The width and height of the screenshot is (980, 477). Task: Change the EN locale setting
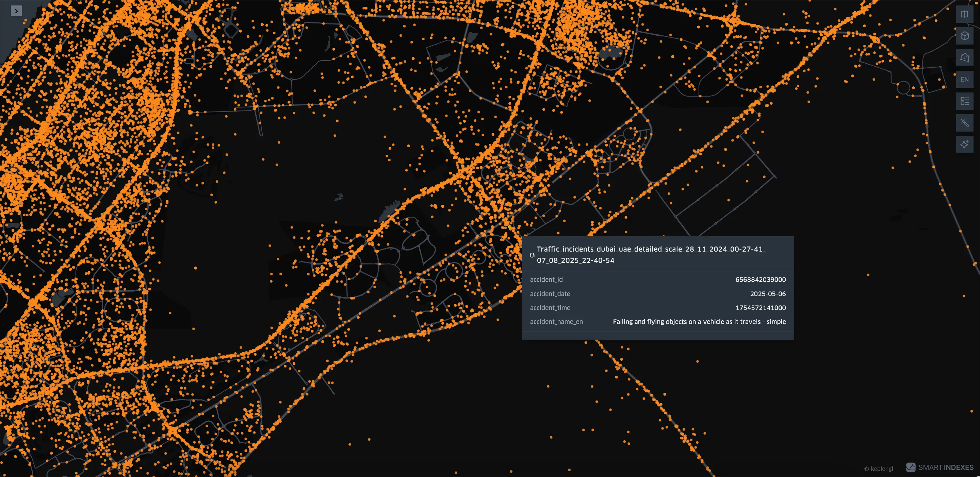[x=964, y=80]
